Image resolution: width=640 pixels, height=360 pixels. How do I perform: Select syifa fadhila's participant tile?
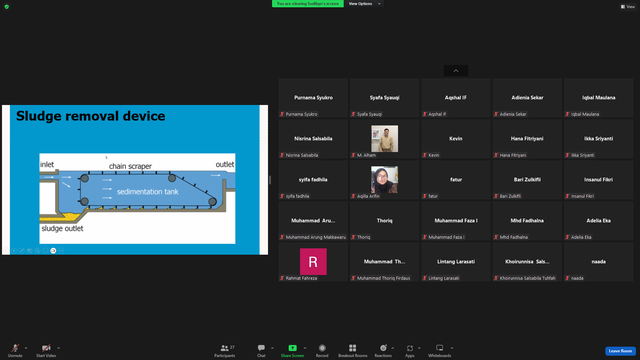click(313, 180)
